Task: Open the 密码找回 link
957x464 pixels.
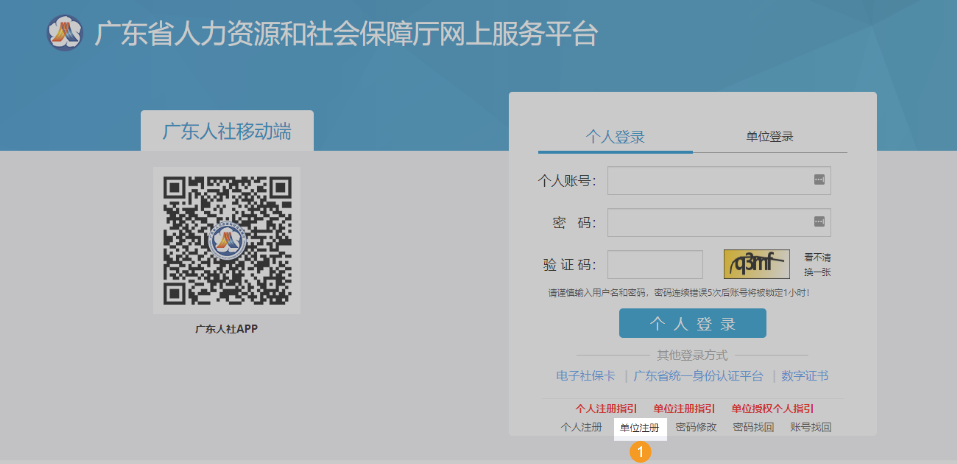Action: tap(753, 427)
